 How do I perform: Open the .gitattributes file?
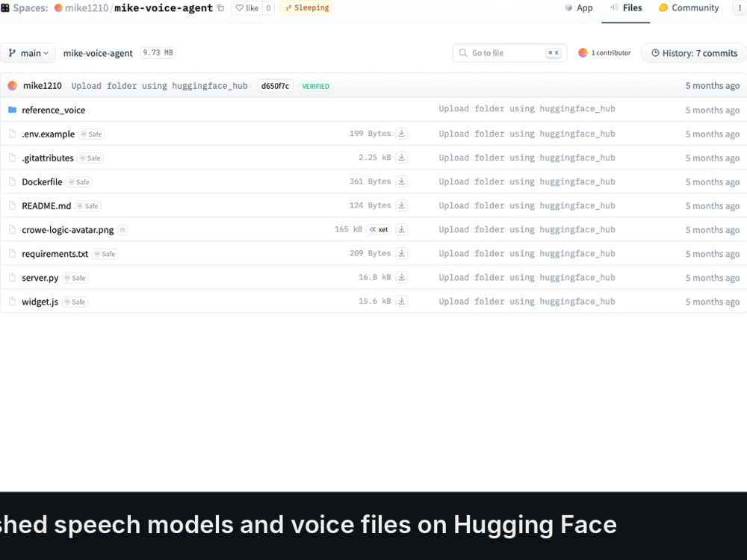48,158
